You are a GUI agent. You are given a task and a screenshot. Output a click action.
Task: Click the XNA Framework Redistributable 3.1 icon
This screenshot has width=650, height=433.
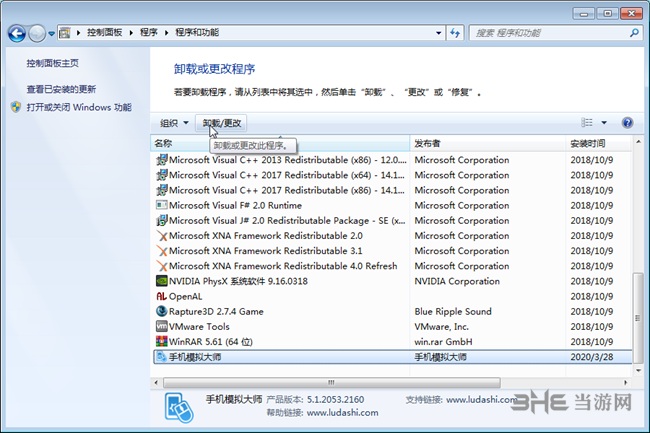click(x=162, y=251)
